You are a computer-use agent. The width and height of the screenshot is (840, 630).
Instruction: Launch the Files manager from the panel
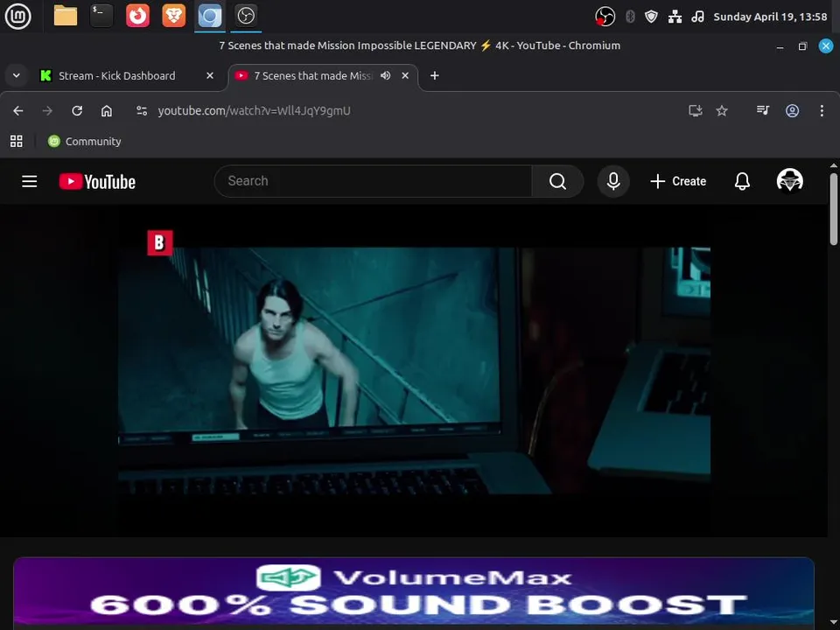pyautogui.click(x=66, y=16)
